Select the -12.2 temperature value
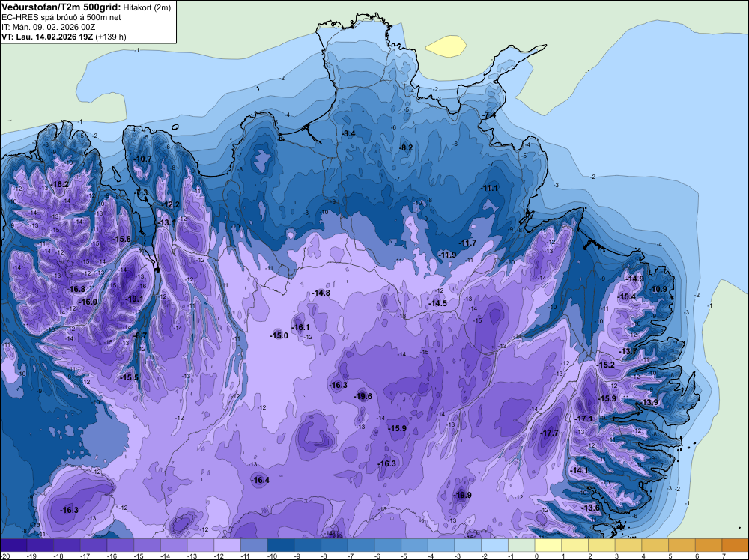 coord(171,205)
